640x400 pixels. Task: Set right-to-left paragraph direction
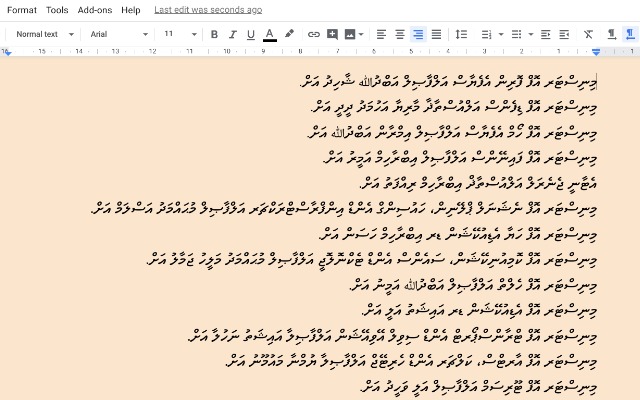(x=630, y=34)
